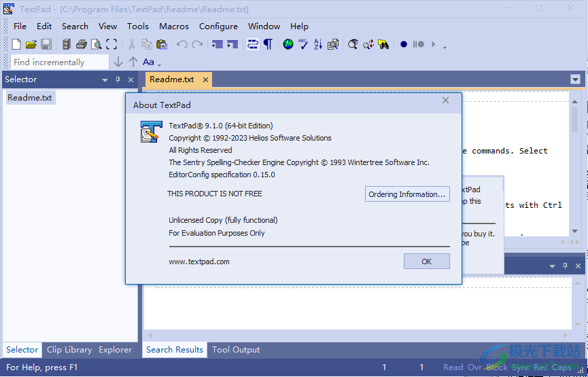Viewport: 588px width, 377px height.
Task: Toggle Read indicator in status bar
Action: pos(453,367)
